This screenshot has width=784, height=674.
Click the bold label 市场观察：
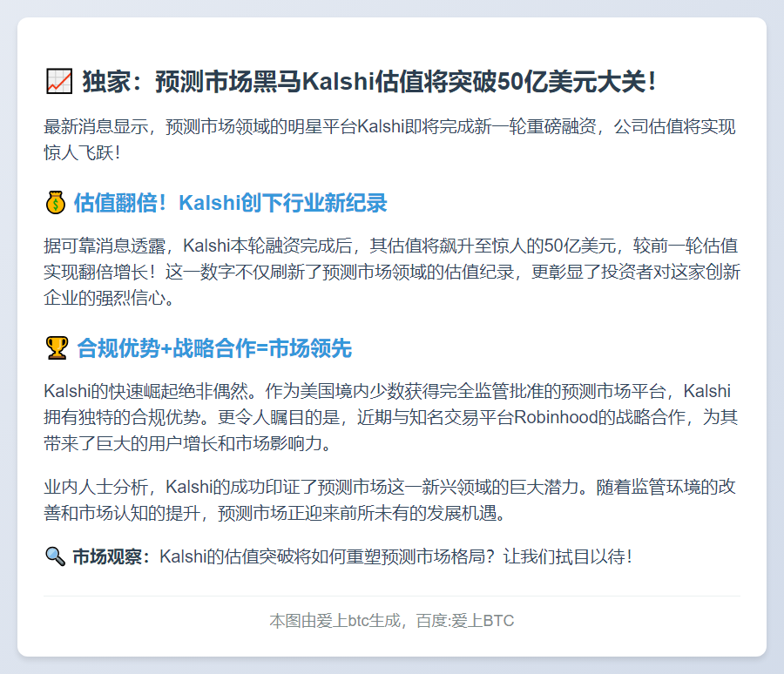pos(112,556)
